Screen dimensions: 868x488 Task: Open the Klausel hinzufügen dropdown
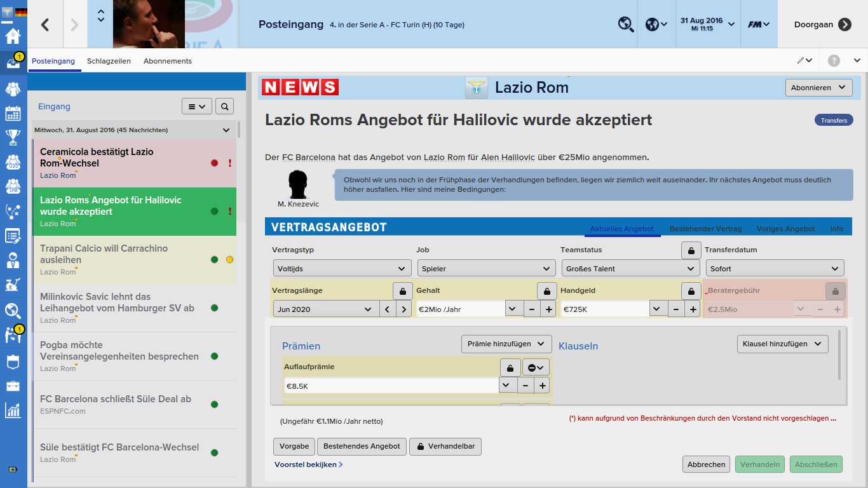tap(783, 344)
